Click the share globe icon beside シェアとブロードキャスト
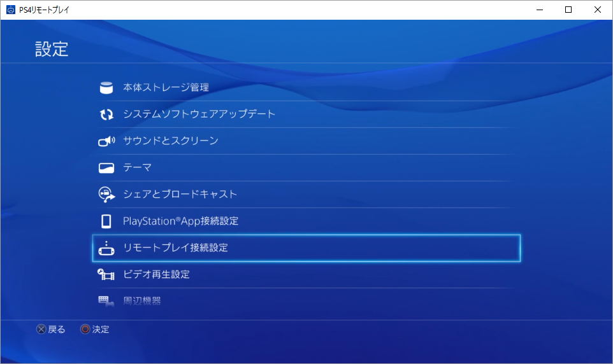Screen dimensions: 613x364 point(106,195)
